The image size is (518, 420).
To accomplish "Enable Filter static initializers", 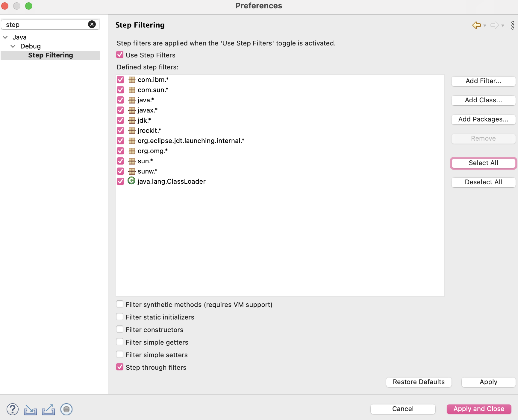I will (120, 317).
